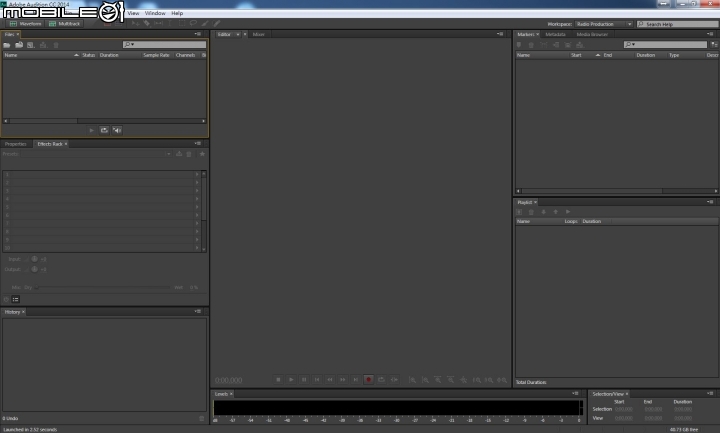Select the Properties tab
Image resolution: width=720 pixels, height=433 pixels.
[x=16, y=144]
